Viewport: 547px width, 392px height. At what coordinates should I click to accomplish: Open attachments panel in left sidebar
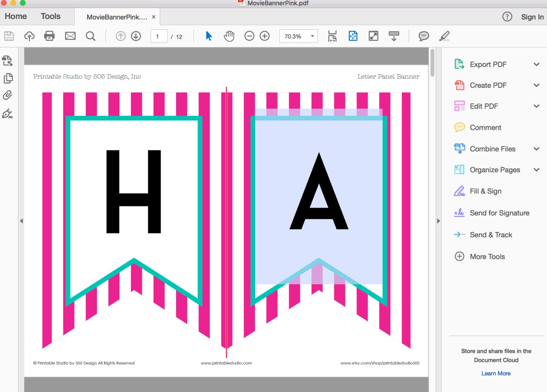8,95
